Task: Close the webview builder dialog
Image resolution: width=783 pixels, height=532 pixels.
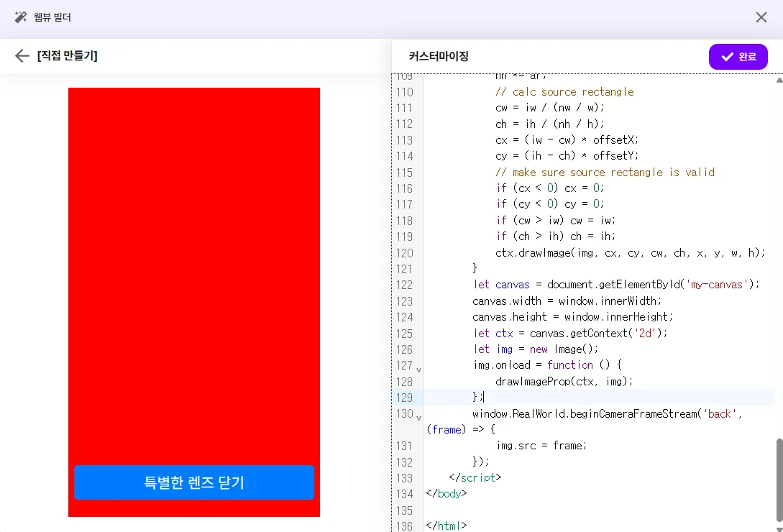Action: [761, 17]
